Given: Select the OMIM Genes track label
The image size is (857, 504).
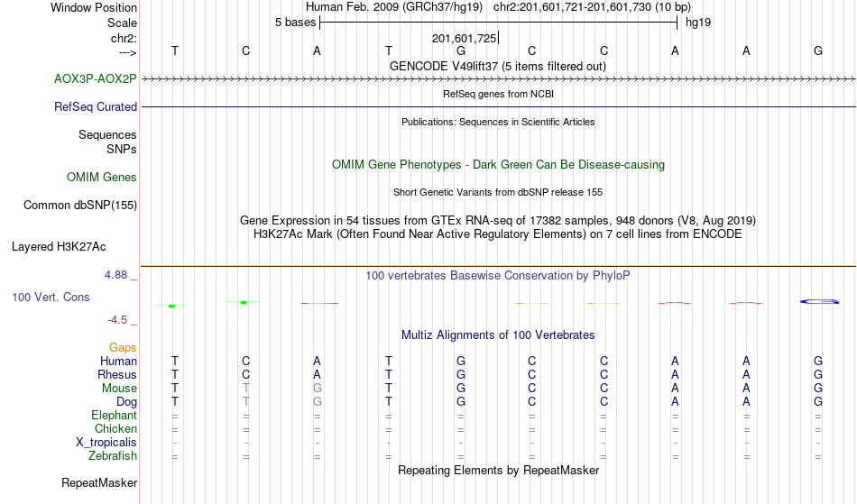Looking at the screenshot, I should (102, 177).
